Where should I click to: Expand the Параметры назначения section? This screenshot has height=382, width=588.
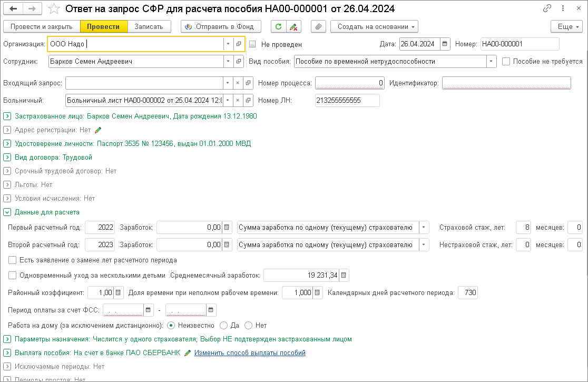[7, 339]
